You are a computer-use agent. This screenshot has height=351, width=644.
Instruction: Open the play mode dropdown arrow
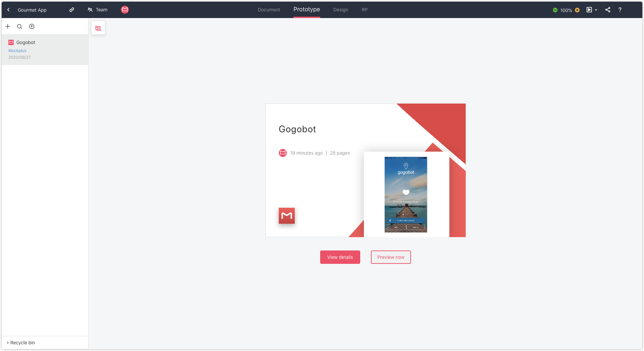coord(596,10)
